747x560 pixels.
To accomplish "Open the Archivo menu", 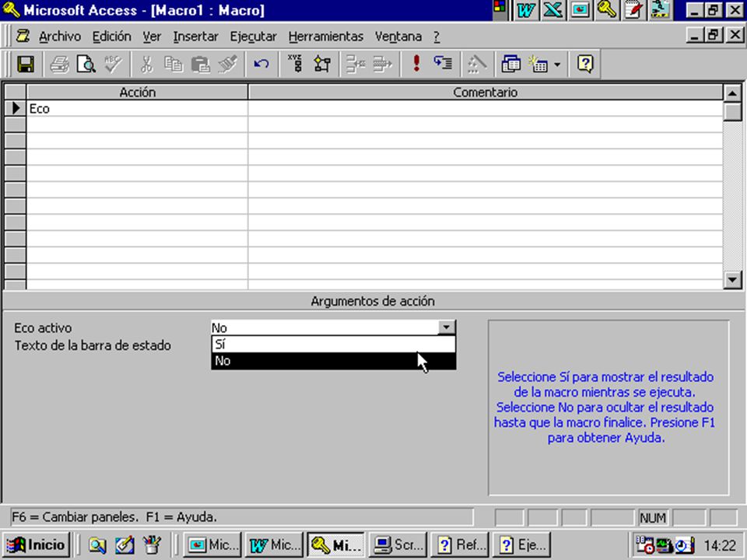I will click(x=60, y=37).
